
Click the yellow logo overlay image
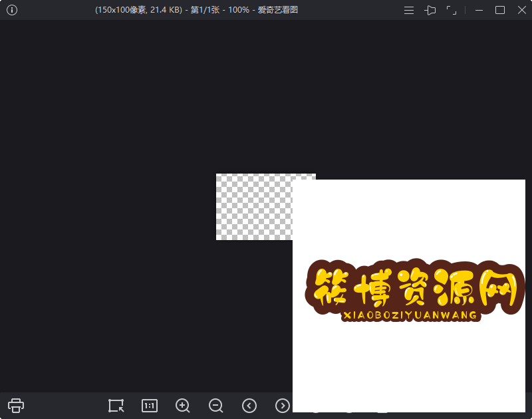[409, 296]
